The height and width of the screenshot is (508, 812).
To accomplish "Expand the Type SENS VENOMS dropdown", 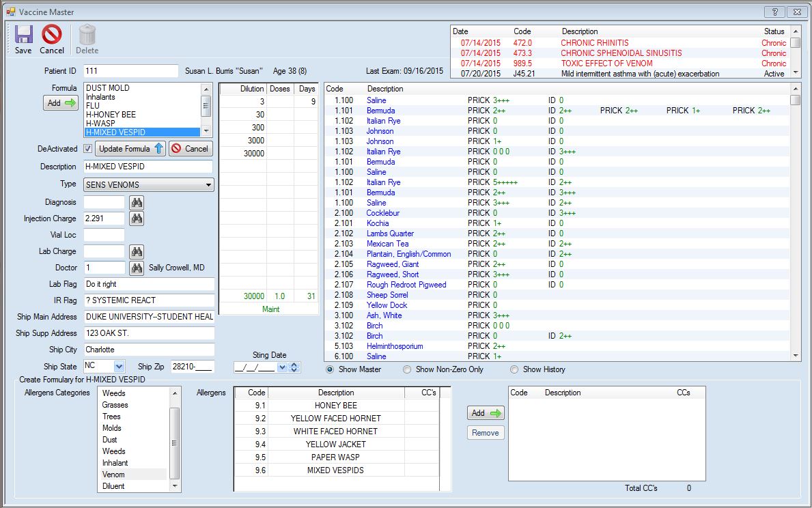I will click(x=208, y=185).
